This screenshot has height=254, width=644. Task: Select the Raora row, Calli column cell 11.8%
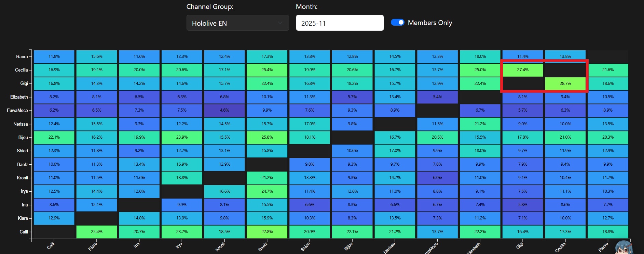click(54, 56)
